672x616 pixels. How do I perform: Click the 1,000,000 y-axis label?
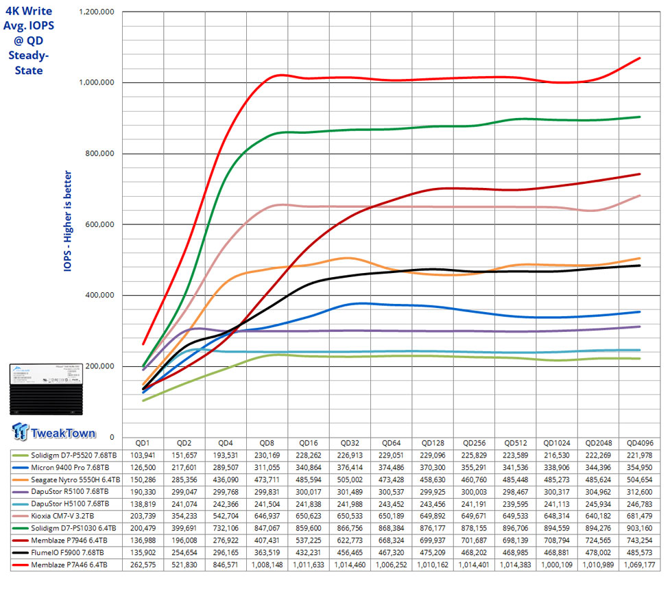pyautogui.click(x=97, y=82)
